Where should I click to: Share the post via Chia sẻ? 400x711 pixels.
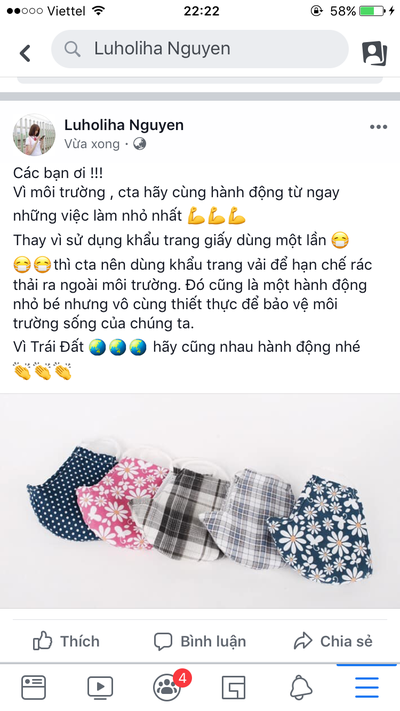333,641
